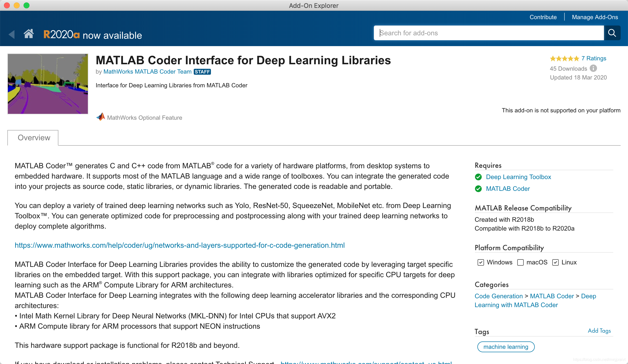Focus the Search for add-ons field

tap(488, 33)
